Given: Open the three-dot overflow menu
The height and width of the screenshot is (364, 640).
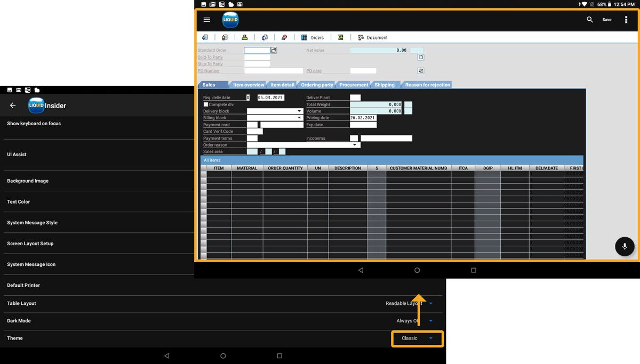Looking at the screenshot, I should pyautogui.click(x=626, y=20).
